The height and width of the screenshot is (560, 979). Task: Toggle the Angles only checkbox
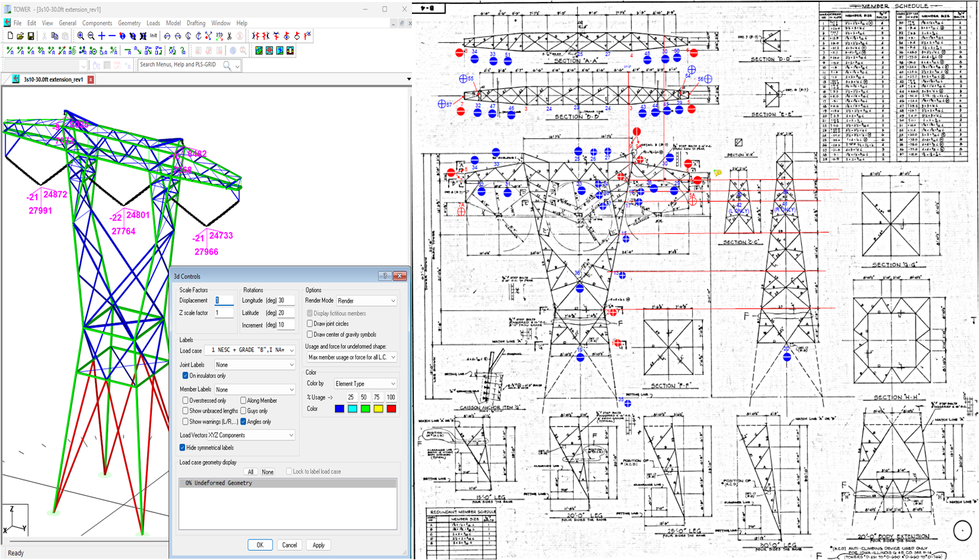[243, 422]
